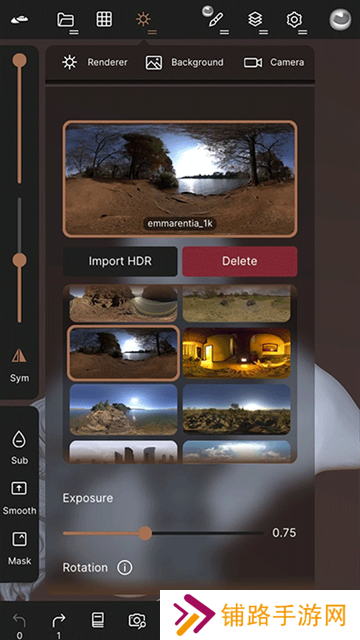
Task: Click the Exposure value 0.75
Action: click(284, 533)
